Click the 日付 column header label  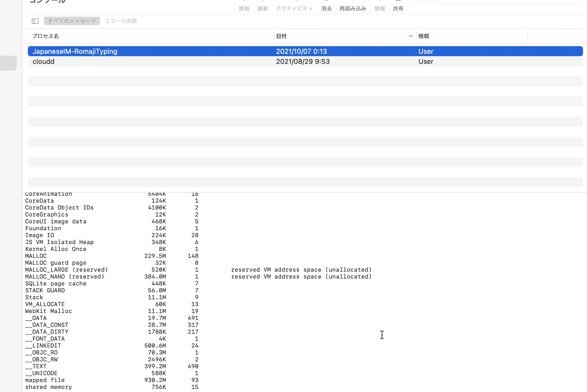point(281,36)
